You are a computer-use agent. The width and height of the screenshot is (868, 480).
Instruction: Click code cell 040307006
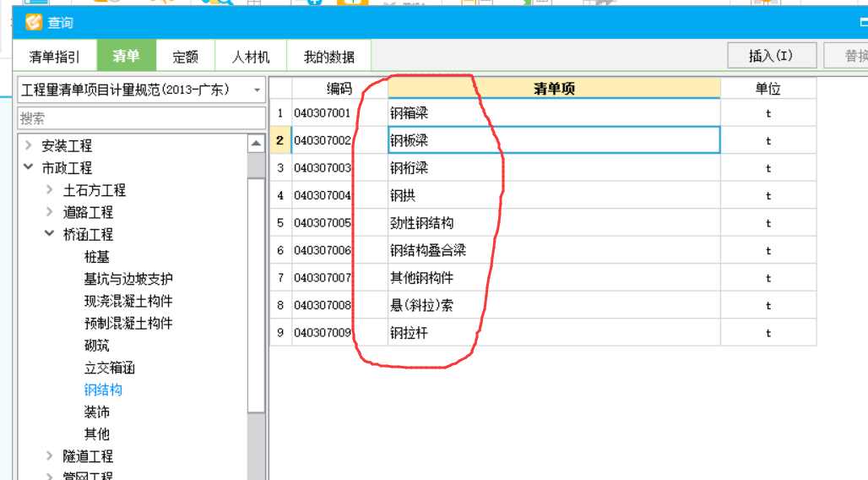340,250
